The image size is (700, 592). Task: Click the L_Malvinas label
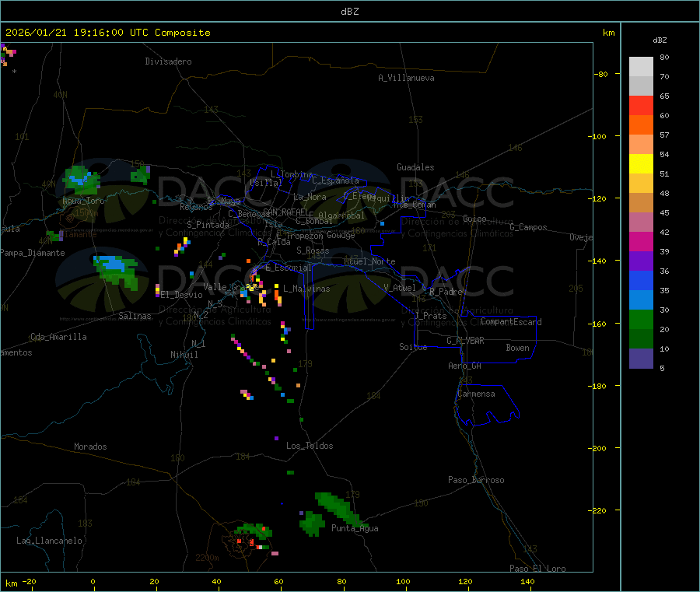[306, 289]
